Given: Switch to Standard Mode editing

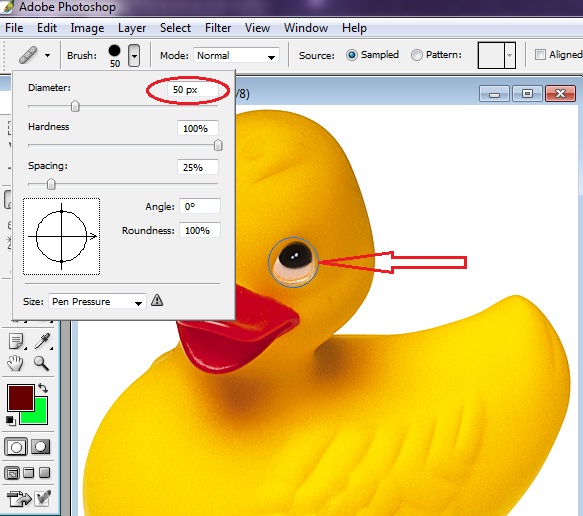Looking at the screenshot, I should 16,446.
